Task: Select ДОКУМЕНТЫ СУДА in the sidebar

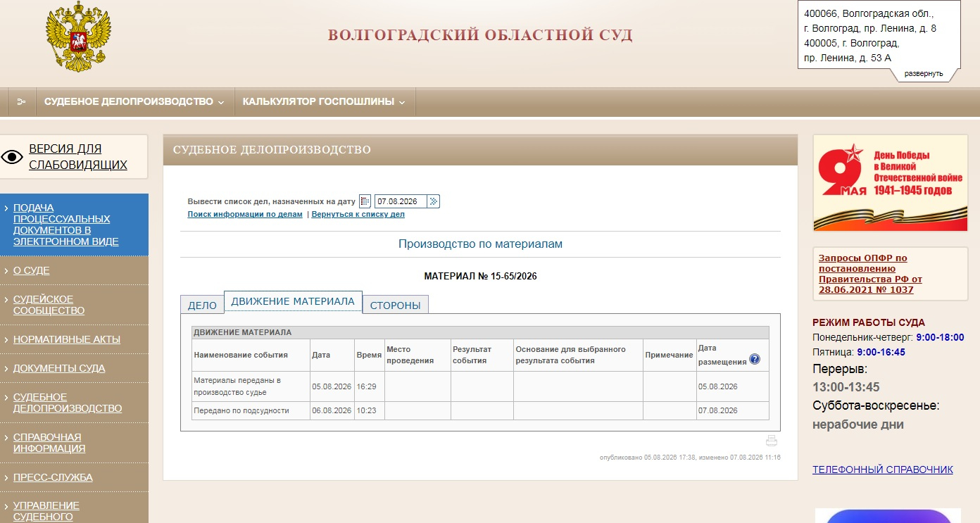Action: click(59, 368)
